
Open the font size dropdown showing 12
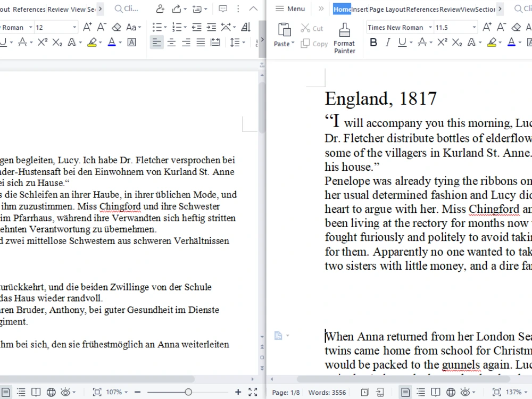[56, 27]
